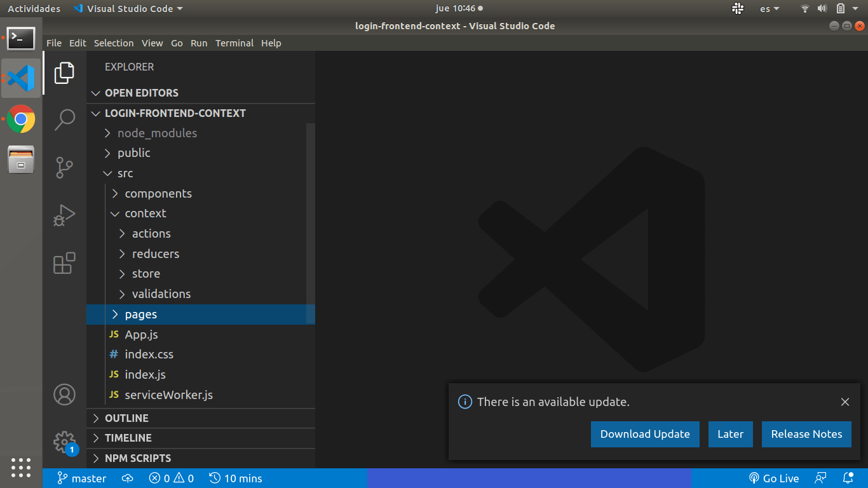Expand the NPM SCRIPTS section
The image size is (868, 488).
pyautogui.click(x=137, y=458)
